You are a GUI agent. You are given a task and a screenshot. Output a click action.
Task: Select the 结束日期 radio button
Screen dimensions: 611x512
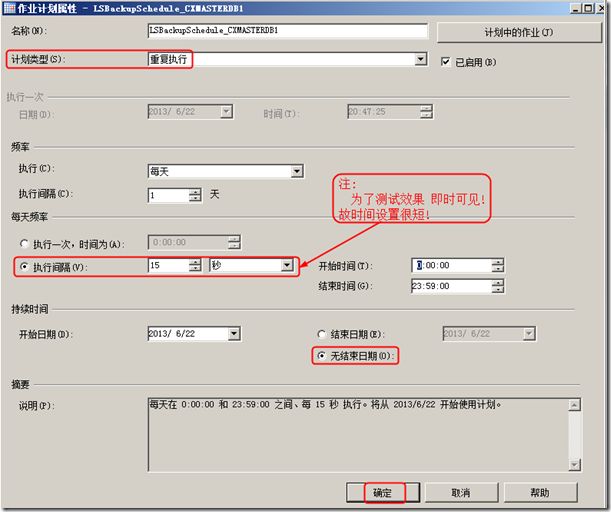coord(321,334)
